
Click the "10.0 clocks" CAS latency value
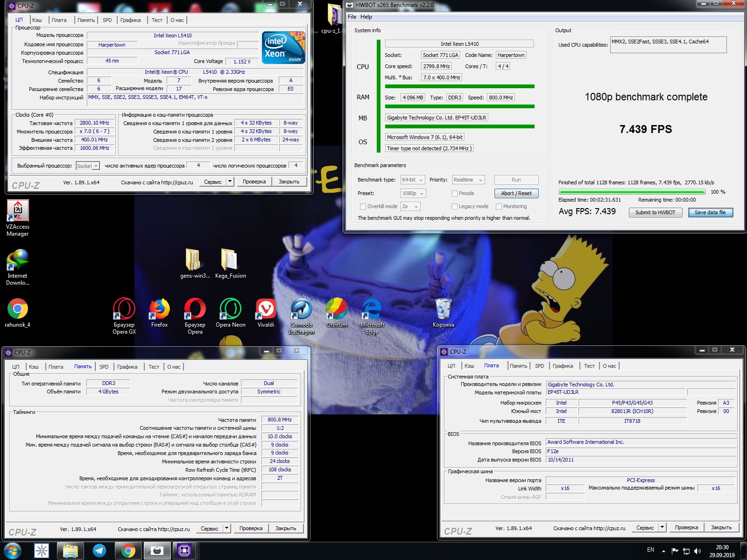pyautogui.click(x=280, y=436)
